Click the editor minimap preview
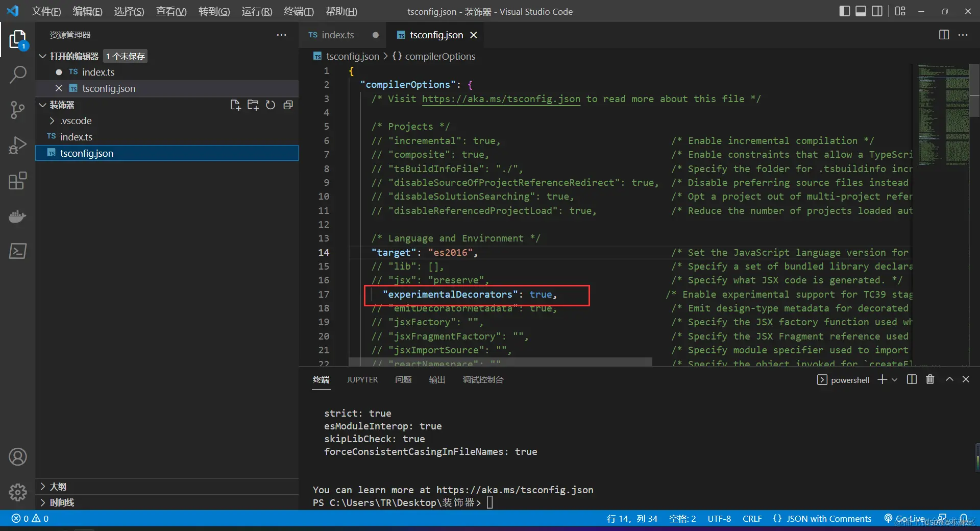Screen dimensions: 980x531 pos(943,115)
